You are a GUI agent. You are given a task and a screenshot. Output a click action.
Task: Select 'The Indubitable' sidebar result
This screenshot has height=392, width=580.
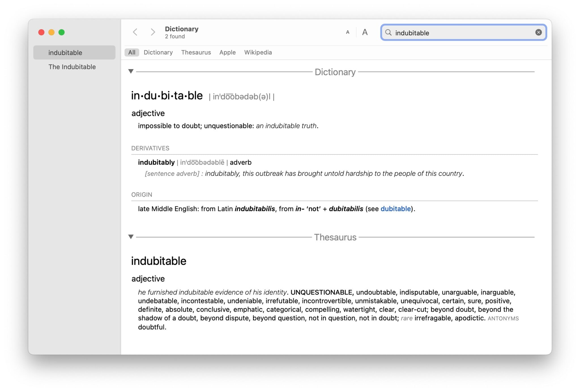(x=72, y=67)
